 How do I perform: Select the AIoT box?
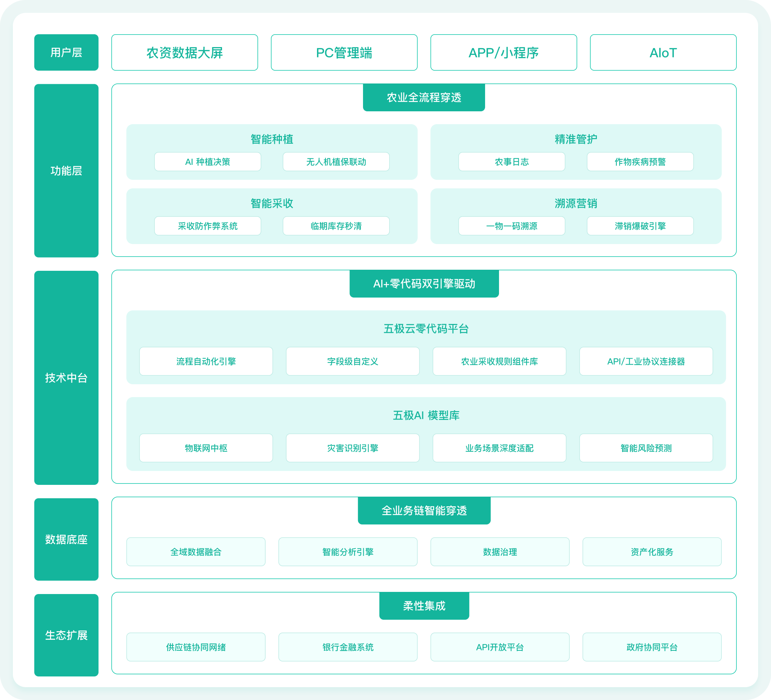point(663,52)
